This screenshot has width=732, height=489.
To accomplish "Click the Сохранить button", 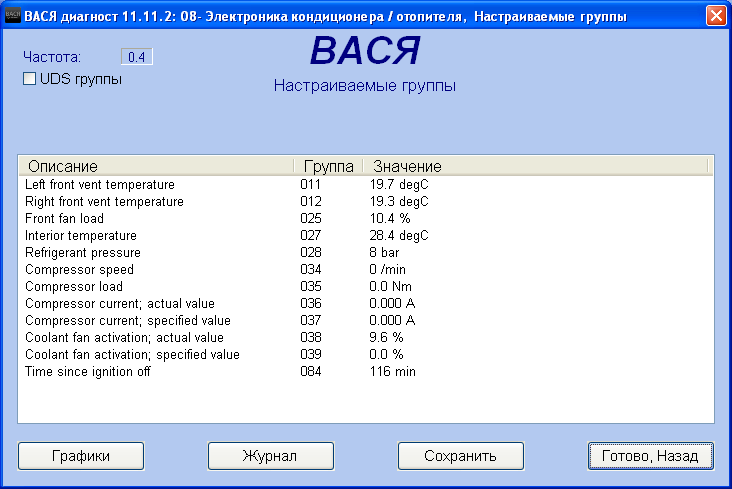I will (x=460, y=456).
